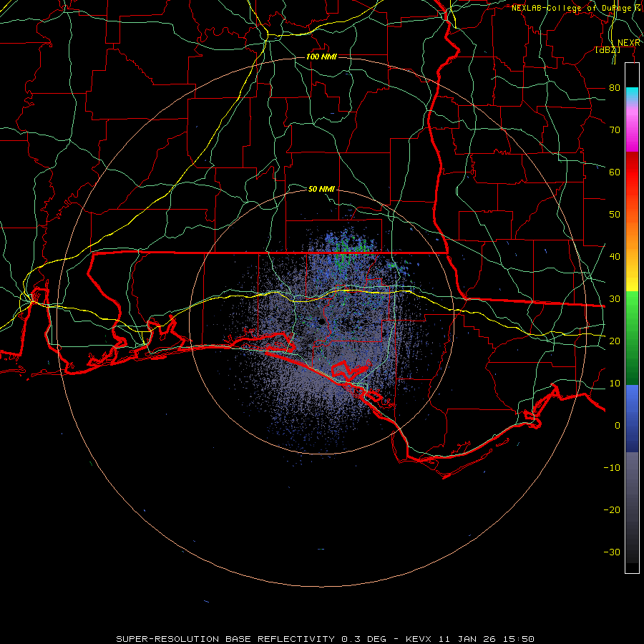Viewport: 644px width, 644px height.
Task: Click the KEVX radar site at the rings' center
Action: 321,322
